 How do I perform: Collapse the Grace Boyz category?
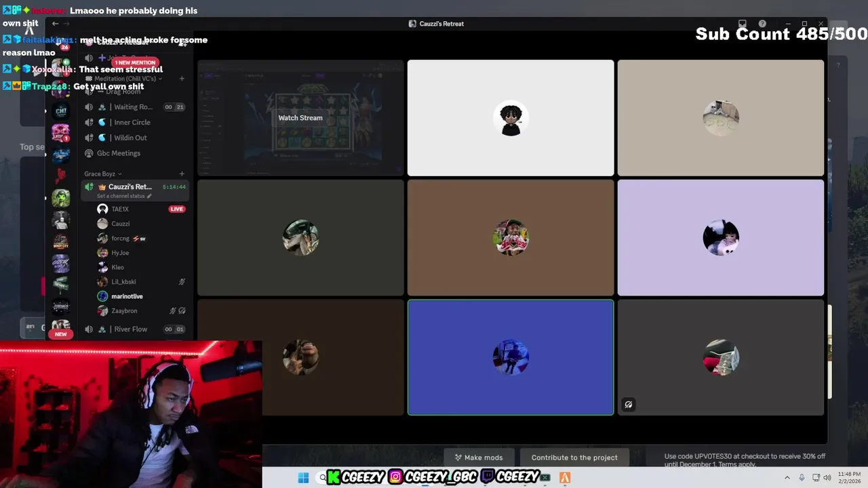point(103,174)
